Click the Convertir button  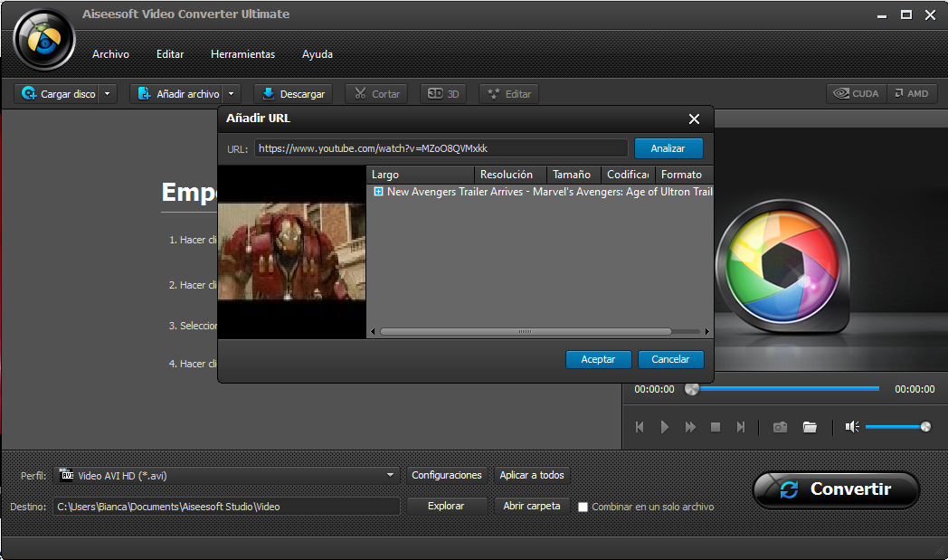tap(836, 489)
